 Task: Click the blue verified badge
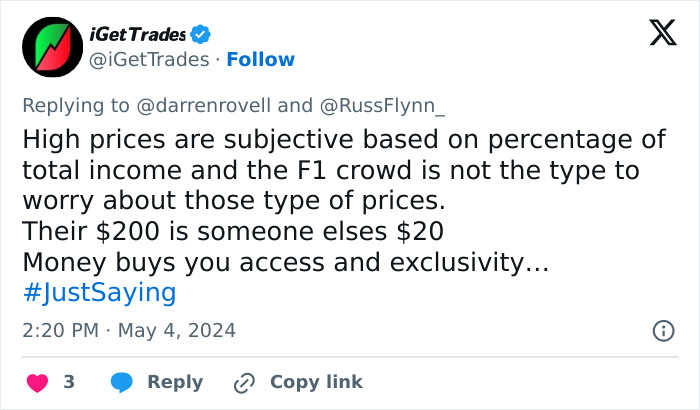[x=201, y=35]
